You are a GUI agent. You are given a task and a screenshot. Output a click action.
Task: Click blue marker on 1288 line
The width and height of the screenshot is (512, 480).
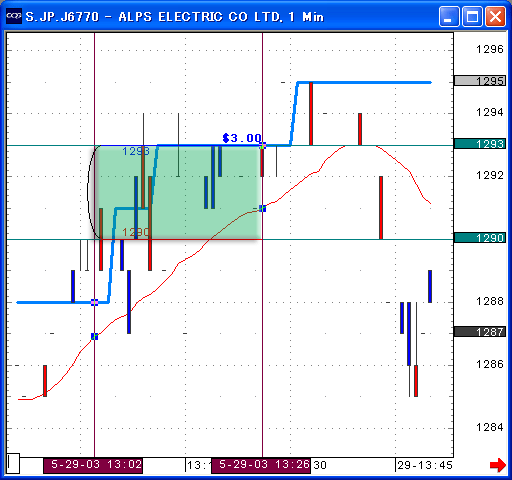94,302
